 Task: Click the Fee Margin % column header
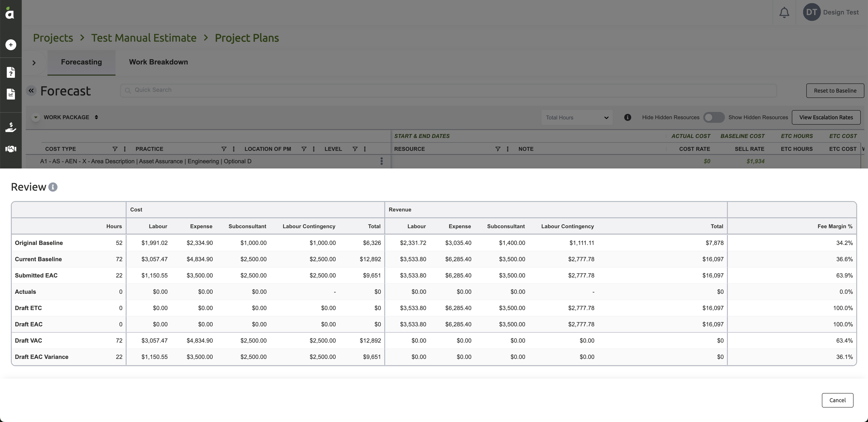[x=835, y=227]
